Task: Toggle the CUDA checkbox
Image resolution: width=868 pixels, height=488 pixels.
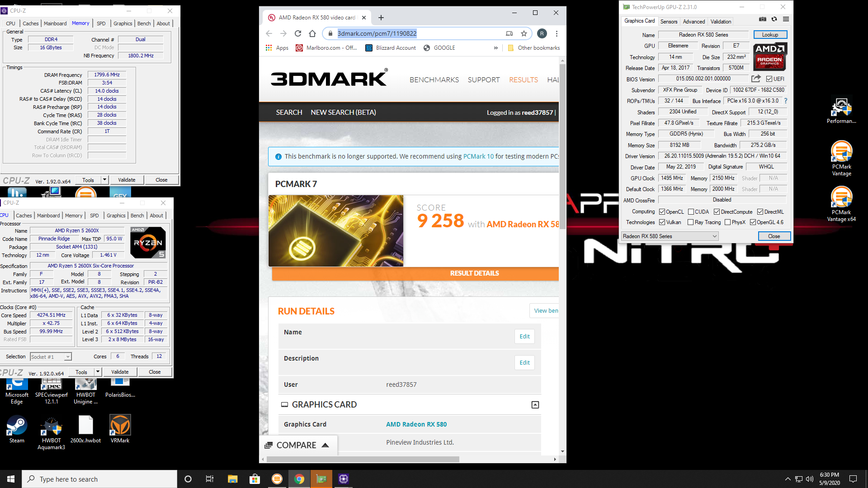Action: [x=691, y=212]
